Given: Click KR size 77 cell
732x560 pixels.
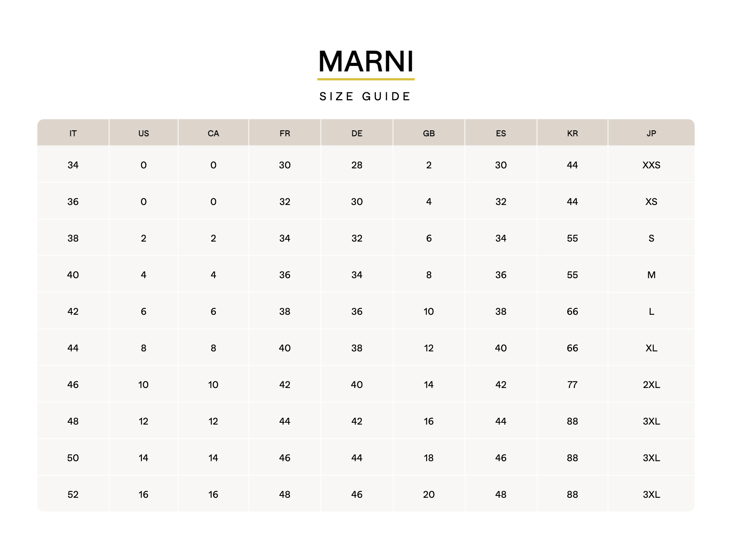Looking at the screenshot, I should [572, 385].
